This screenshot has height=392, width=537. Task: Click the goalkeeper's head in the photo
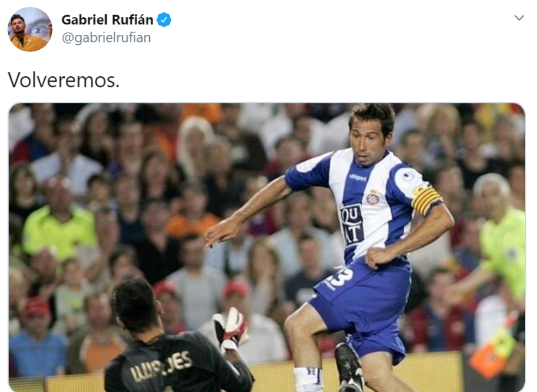[x=136, y=305]
